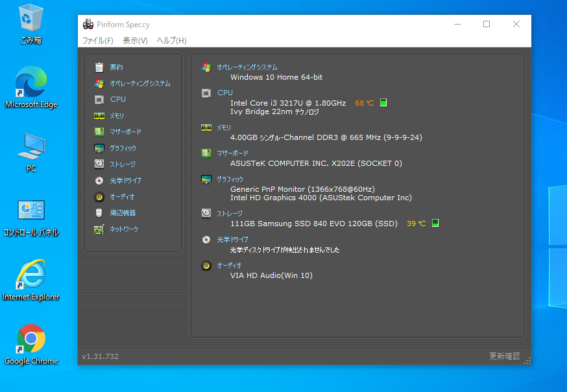Select 4.00GB DDR3 memory text line
The width and height of the screenshot is (567, 392).
point(326,137)
